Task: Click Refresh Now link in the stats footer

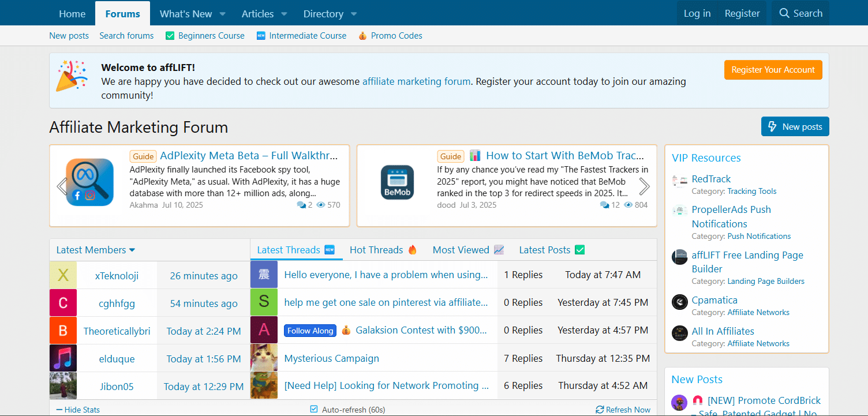Action: [623, 410]
